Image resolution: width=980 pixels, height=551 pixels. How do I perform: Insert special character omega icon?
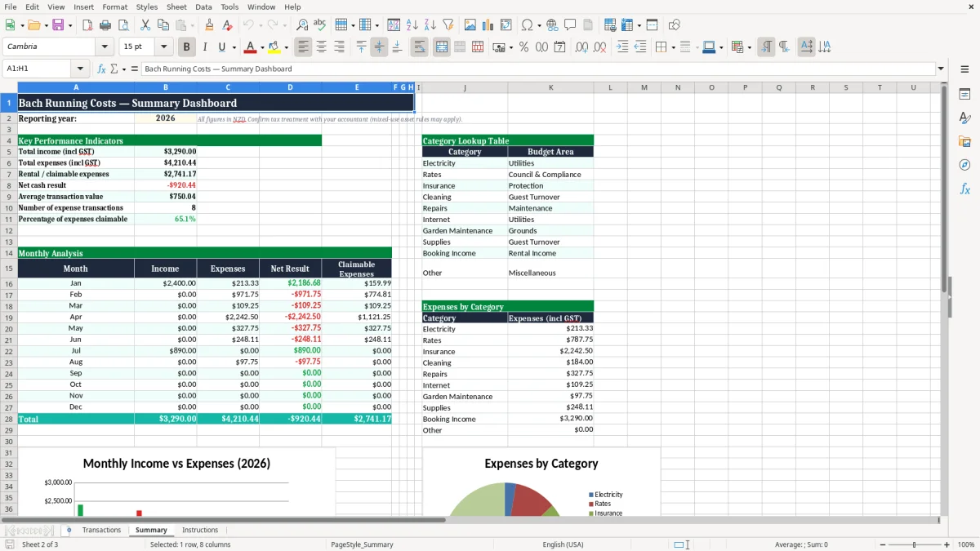tap(527, 25)
